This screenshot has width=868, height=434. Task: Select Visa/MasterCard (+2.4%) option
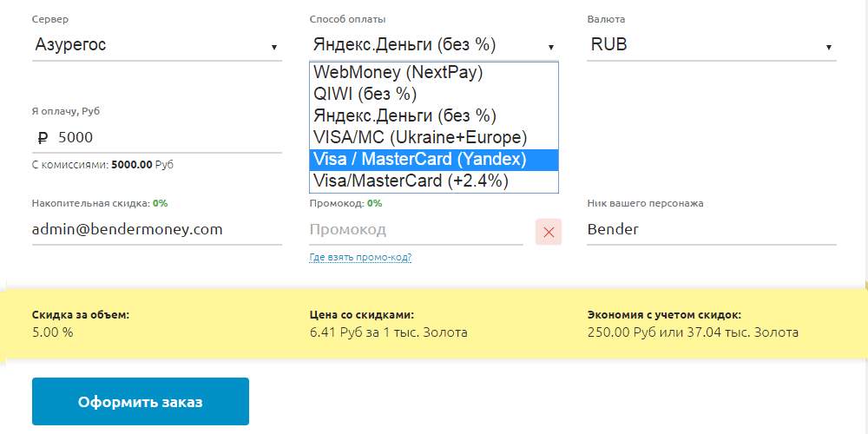point(411,181)
